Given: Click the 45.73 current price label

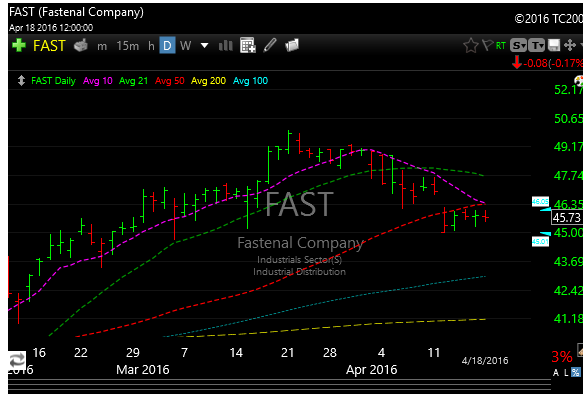Looking at the screenshot, I should 567,217.
